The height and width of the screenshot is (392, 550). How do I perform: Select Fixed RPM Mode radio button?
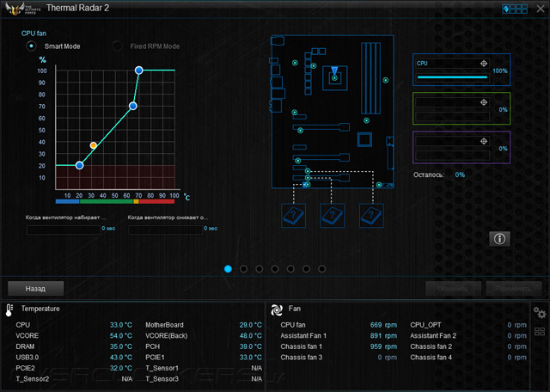pos(117,46)
